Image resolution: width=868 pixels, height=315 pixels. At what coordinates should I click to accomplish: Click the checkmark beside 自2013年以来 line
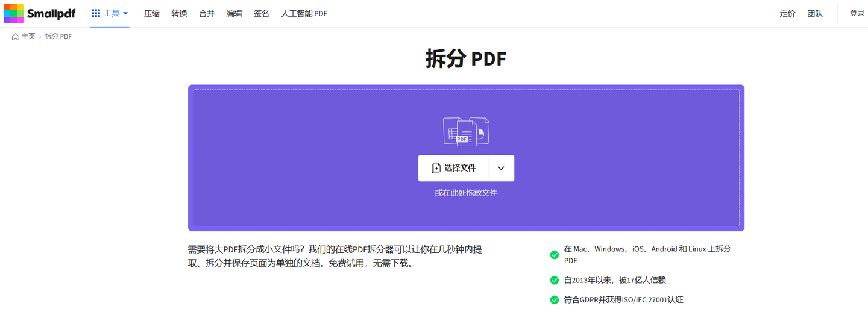tap(555, 280)
